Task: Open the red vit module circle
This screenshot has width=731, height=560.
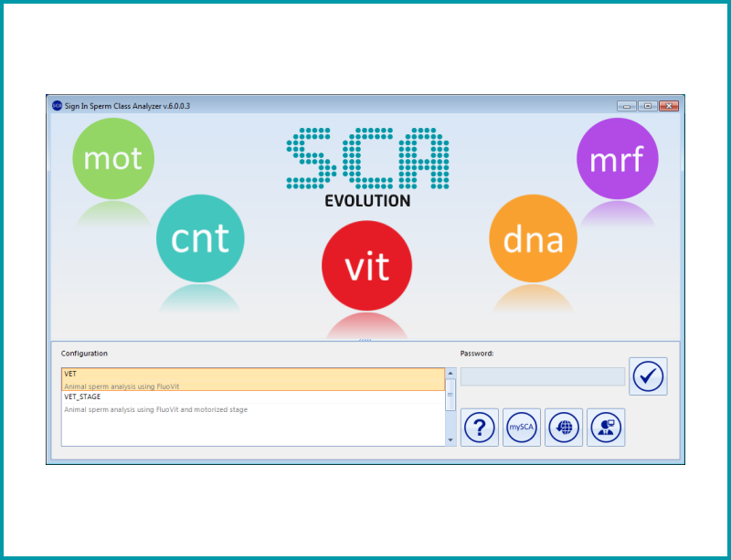Action: click(367, 266)
